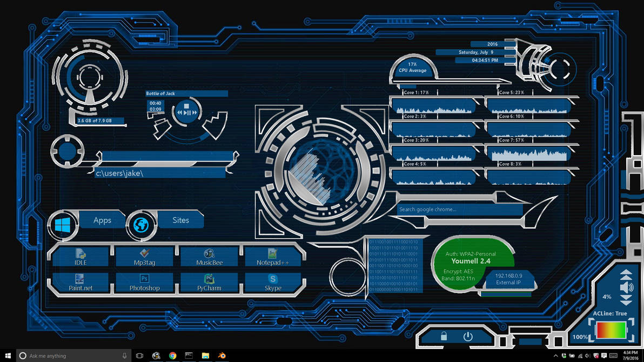
Task: Launch Photoshop from the app launcher
Action: (x=144, y=283)
